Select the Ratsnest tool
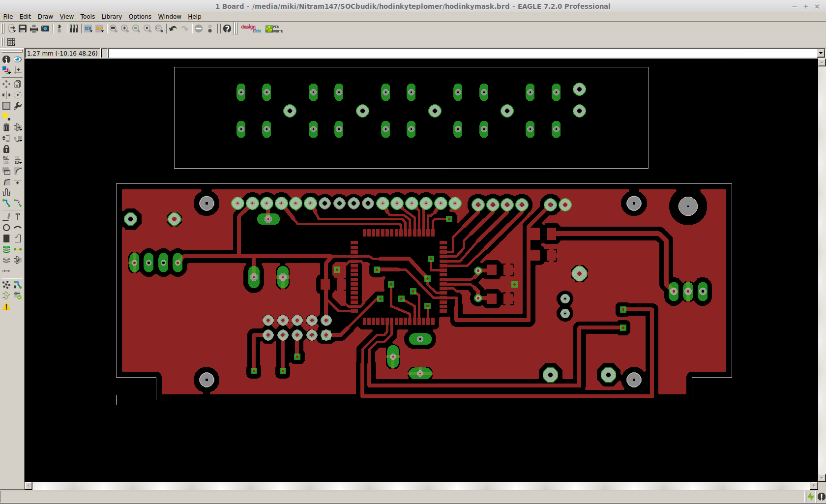This screenshot has width=826, height=504. point(6,285)
